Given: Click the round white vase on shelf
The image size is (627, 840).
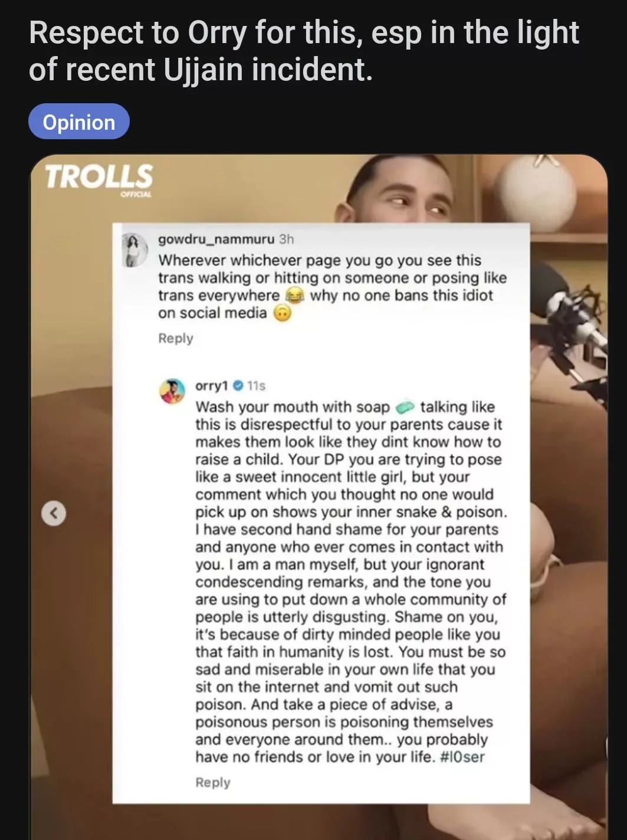Looking at the screenshot, I should (x=535, y=189).
